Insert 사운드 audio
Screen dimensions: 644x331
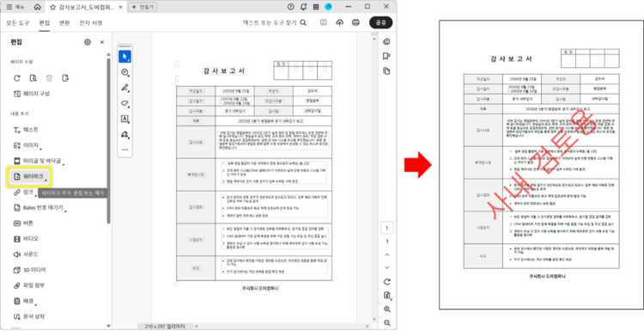[27, 254]
